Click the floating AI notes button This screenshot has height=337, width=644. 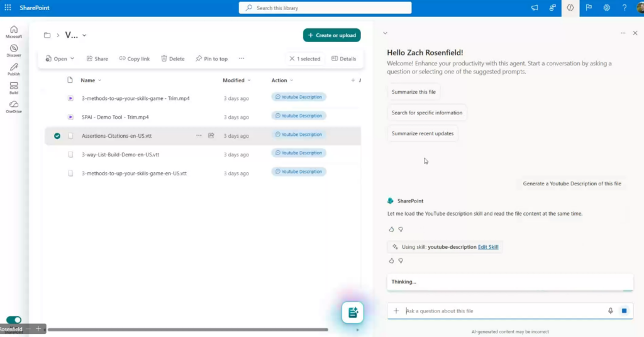(x=353, y=312)
